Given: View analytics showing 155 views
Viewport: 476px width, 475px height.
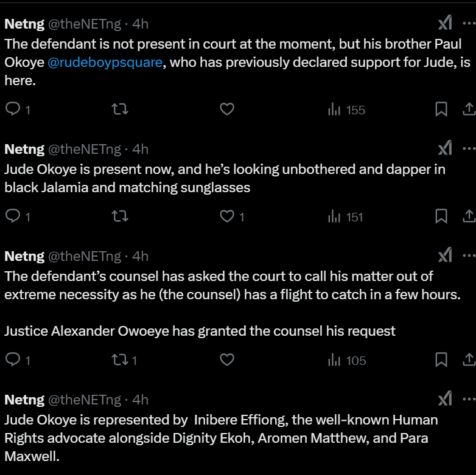Looking at the screenshot, I should point(346,110).
